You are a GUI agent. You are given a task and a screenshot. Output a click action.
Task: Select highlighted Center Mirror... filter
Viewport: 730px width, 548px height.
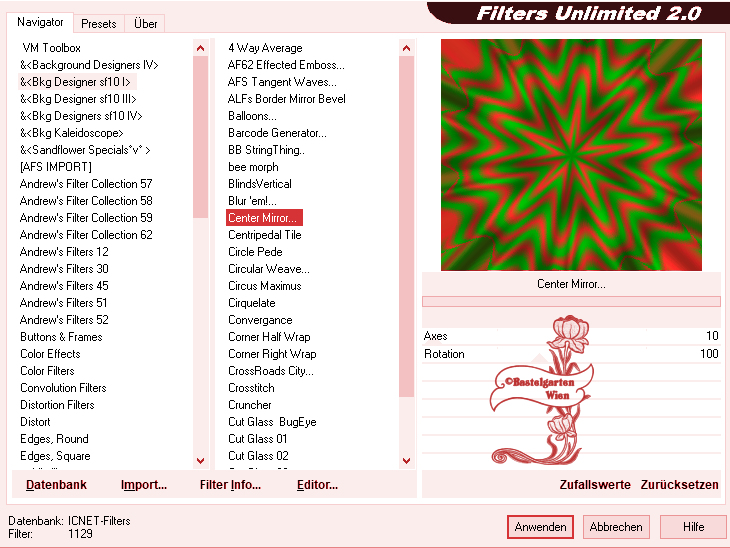point(264,218)
